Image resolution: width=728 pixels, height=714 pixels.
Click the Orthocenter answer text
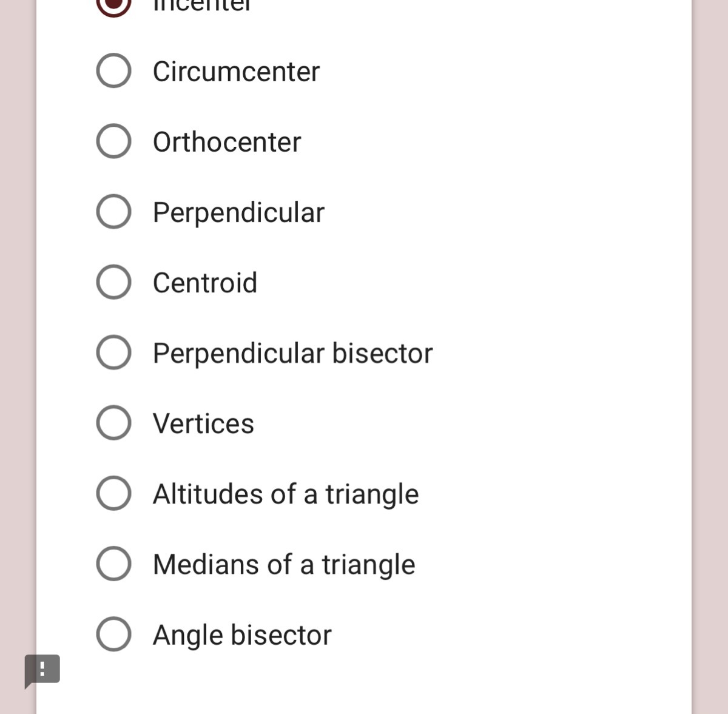click(227, 142)
